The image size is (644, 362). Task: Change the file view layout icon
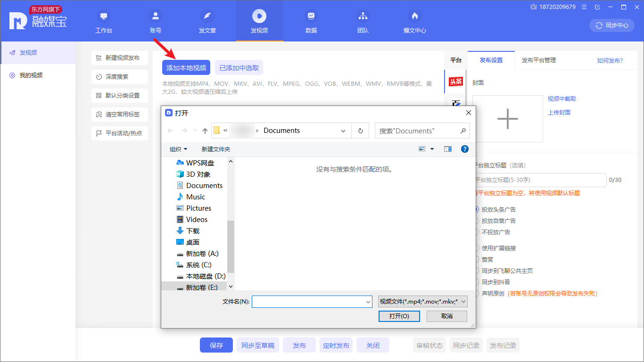click(422, 149)
